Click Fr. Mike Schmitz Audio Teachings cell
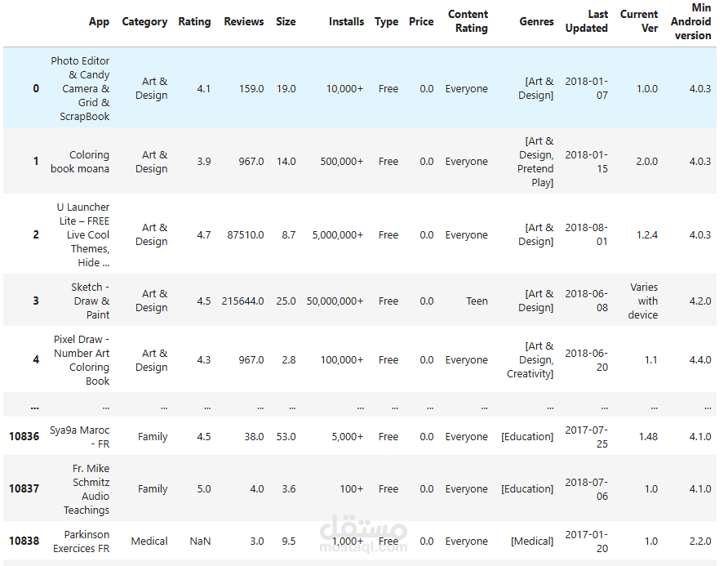The width and height of the screenshot is (728, 566). 87,489
